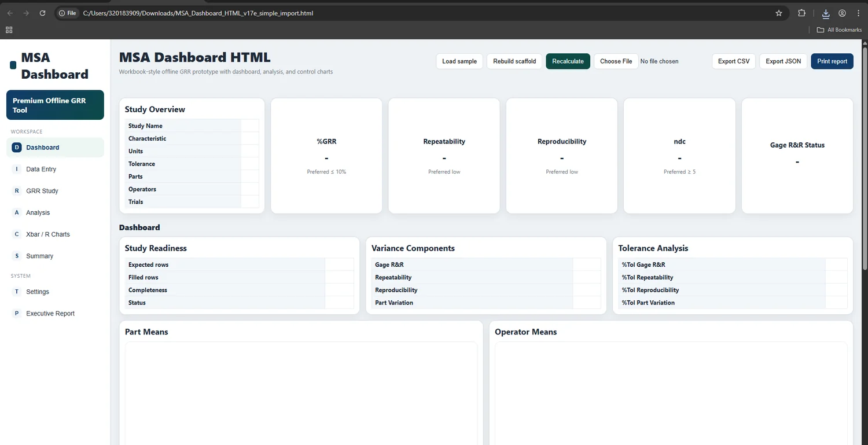Open the browser downloads icon
The image size is (868, 445).
[x=826, y=13]
